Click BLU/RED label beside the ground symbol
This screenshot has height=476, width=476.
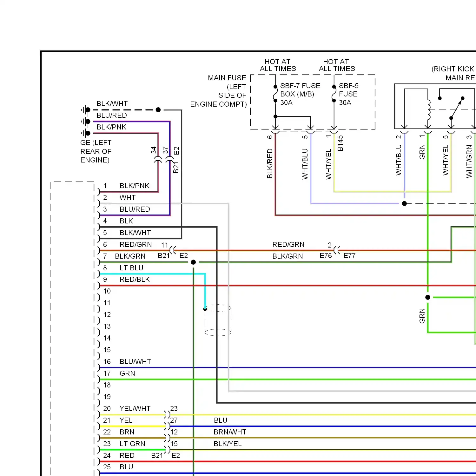click(112, 116)
